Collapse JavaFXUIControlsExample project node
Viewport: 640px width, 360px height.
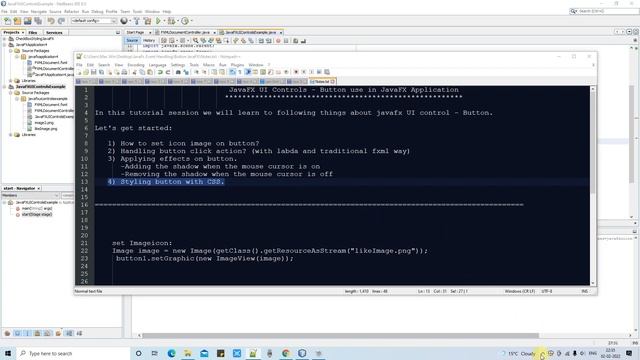(x=4, y=87)
